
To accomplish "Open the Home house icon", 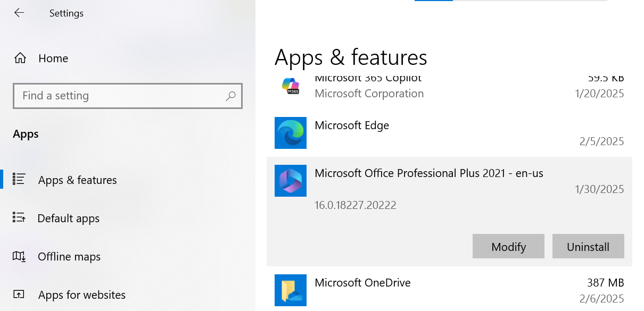I will click(x=20, y=58).
